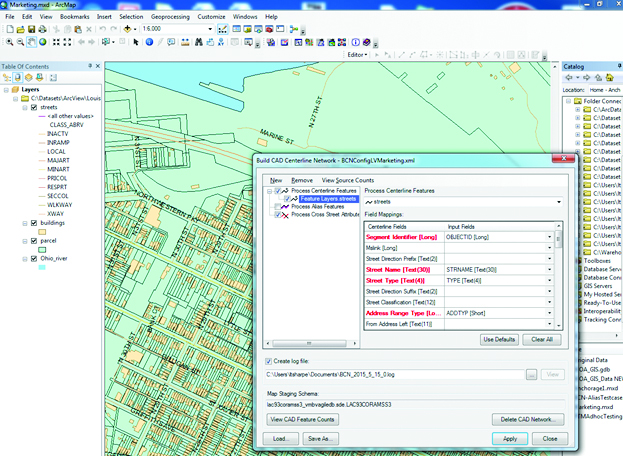This screenshot has width=623, height=456.
Task: Toggle visibility of the streets layer
Action: (34, 107)
